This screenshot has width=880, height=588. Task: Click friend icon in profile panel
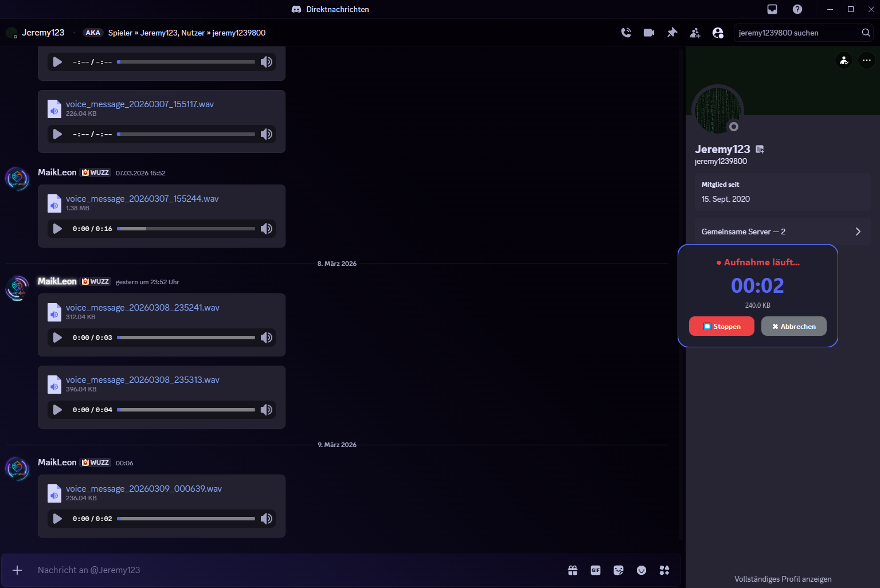pyautogui.click(x=844, y=60)
